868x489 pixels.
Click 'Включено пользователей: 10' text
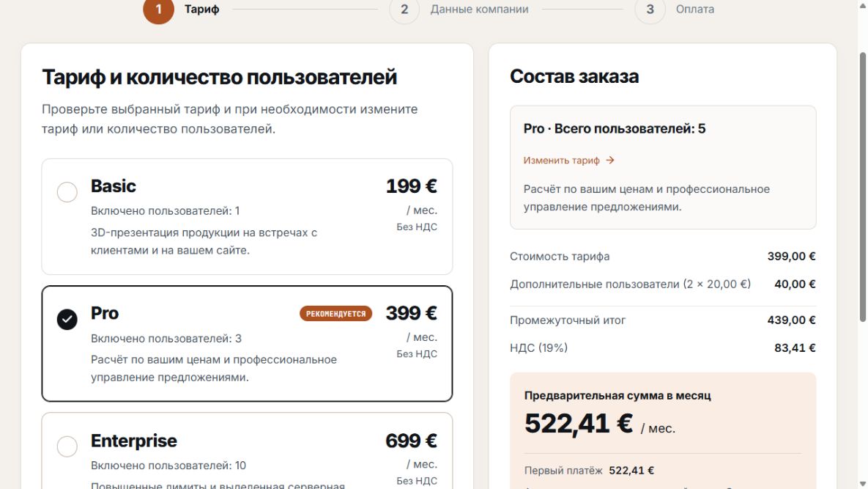(168, 466)
